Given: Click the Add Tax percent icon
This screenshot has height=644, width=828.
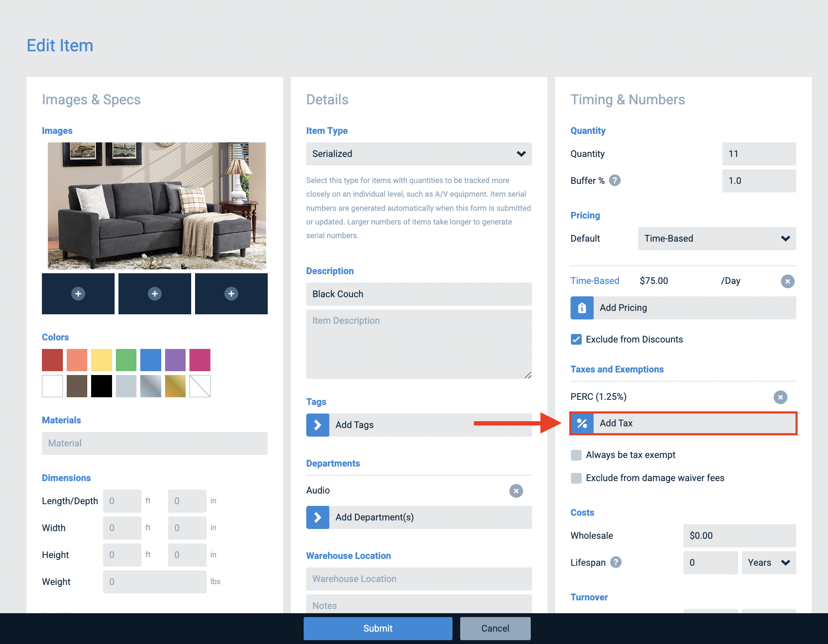Looking at the screenshot, I should pyautogui.click(x=582, y=423).
